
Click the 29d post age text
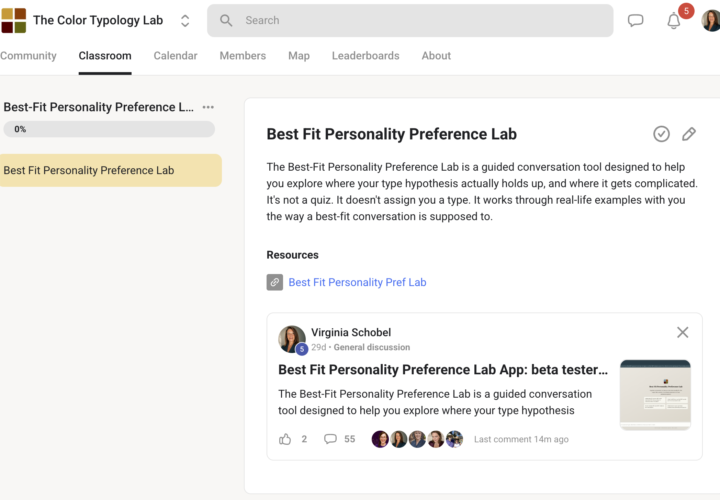click(x=318, y=348)
